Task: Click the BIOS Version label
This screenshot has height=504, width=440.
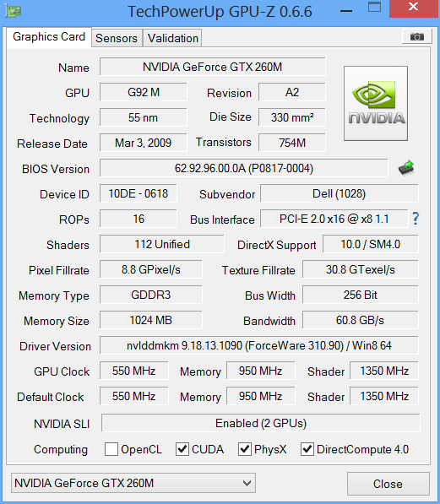Action: coord(56,169)
